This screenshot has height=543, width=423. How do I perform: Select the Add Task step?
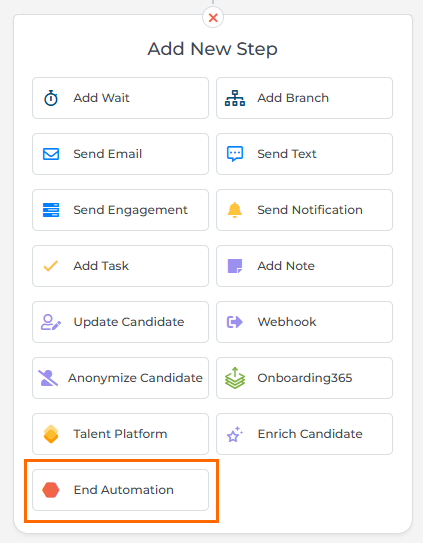click(121, 266)
